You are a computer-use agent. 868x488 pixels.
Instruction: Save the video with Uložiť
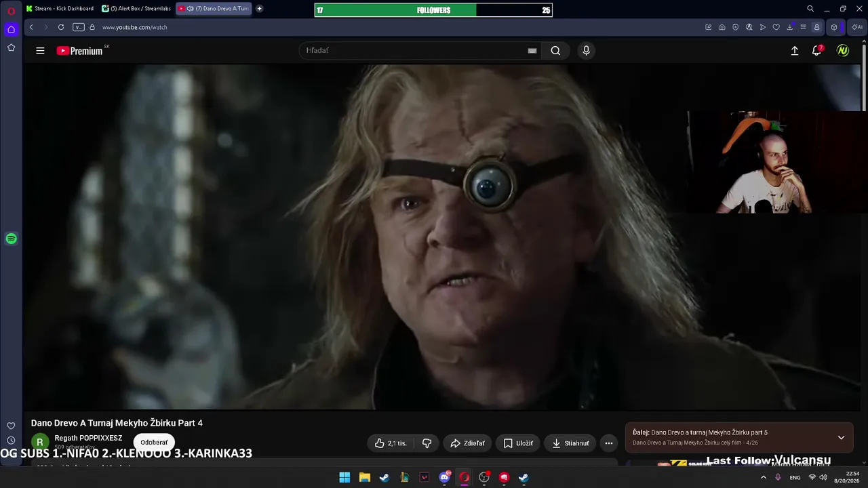click(x=517, y=443)
